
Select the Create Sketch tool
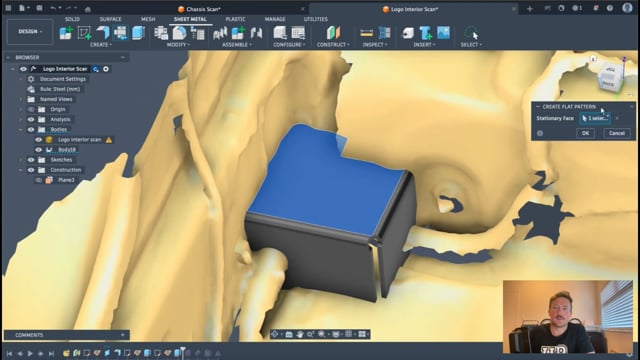pyautogui.click(x=84, y=33)
